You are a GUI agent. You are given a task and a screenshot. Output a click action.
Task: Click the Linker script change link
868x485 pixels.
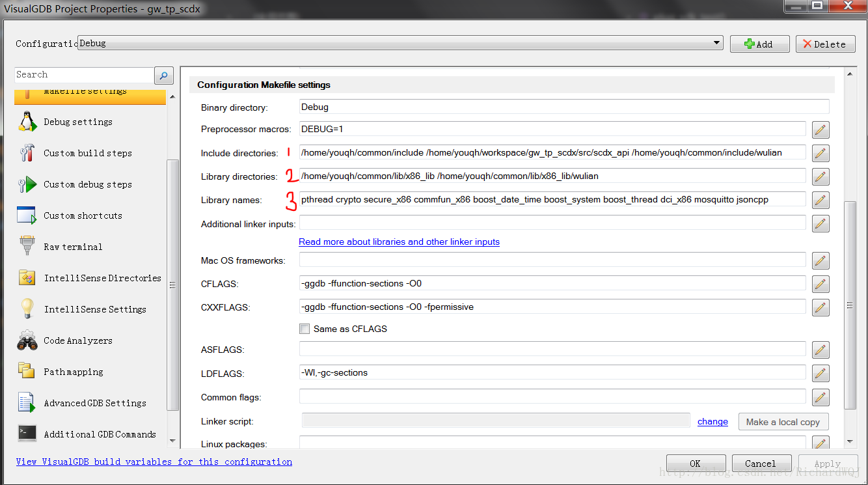(x=712, y=421)
